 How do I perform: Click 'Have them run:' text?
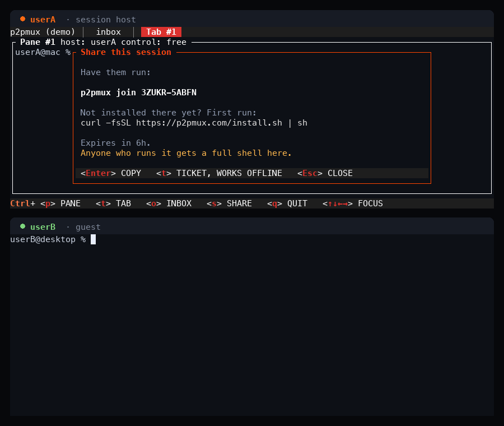(115, 72)
